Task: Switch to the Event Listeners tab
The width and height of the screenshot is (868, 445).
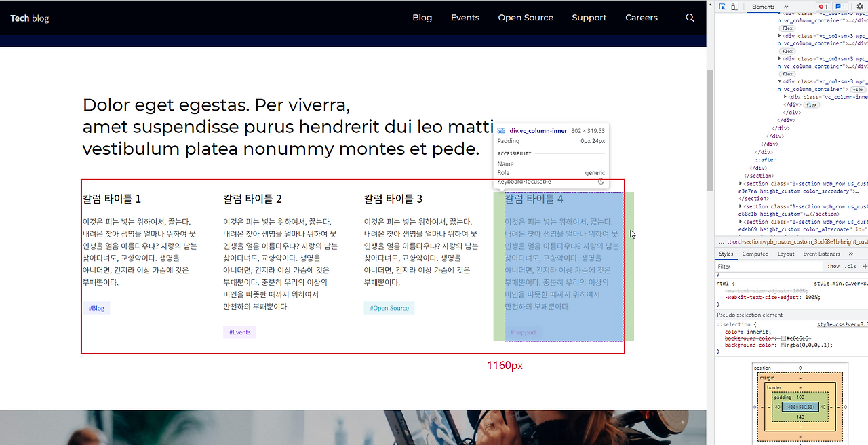Action: tap(822, 254)
